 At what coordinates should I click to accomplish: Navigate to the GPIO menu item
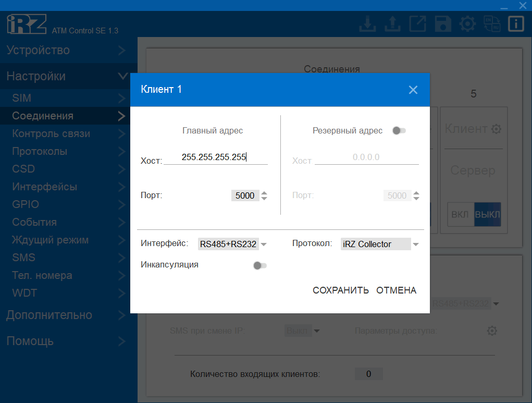(23, 204)
